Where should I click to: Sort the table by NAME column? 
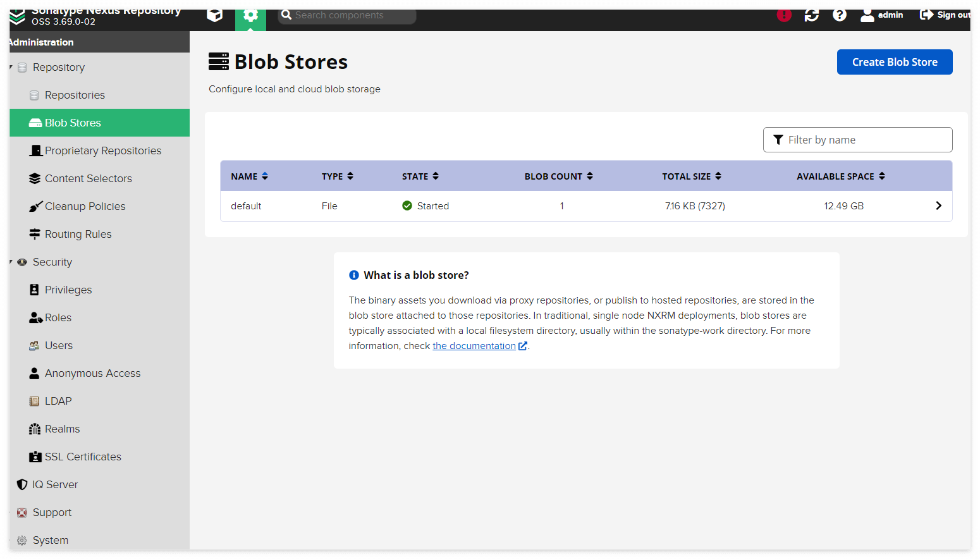coord(250,176)
